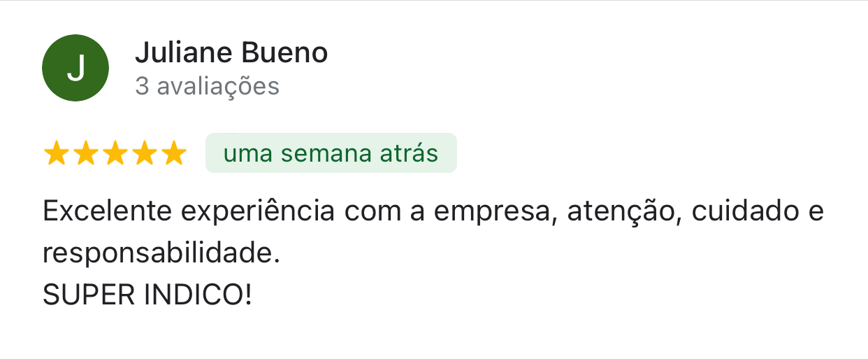Select the fourth rating star

pos(144,153)
